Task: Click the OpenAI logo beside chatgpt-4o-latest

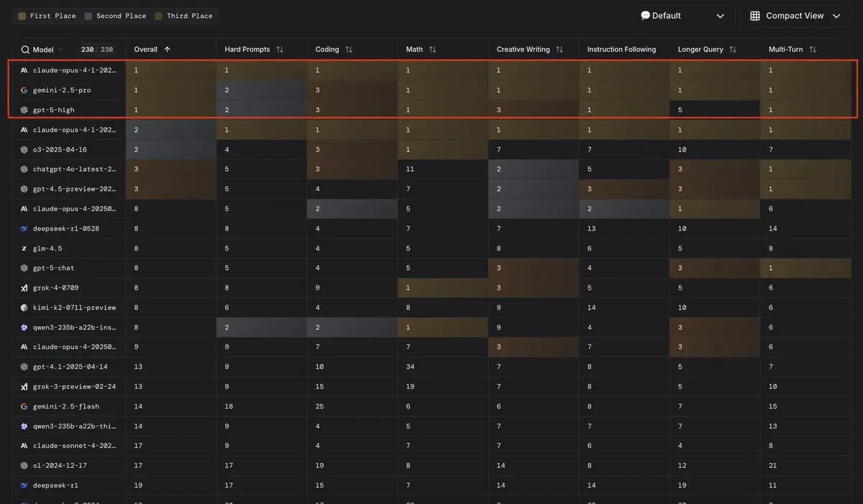Action: click(24, 170)
